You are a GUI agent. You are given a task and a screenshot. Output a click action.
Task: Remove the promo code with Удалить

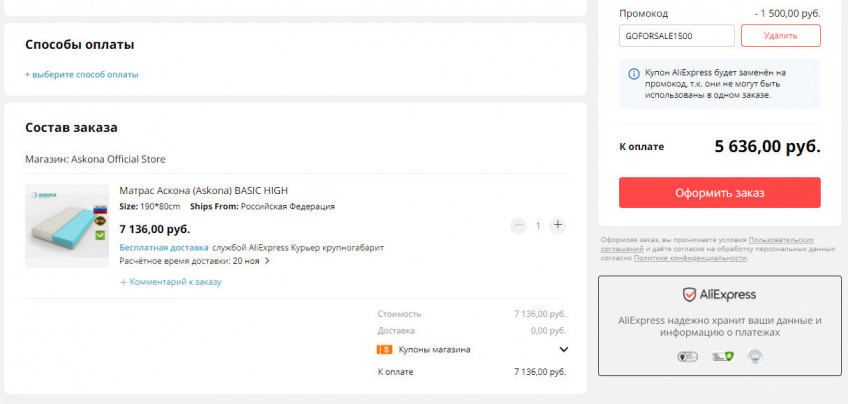coord(780,36)
